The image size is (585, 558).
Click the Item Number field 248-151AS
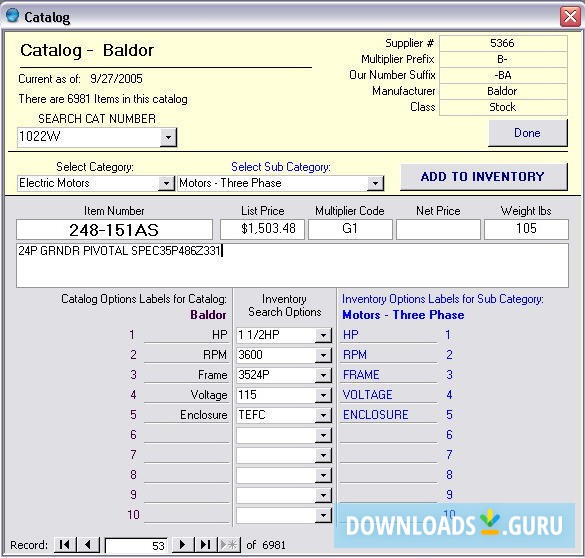coord(114,229)
